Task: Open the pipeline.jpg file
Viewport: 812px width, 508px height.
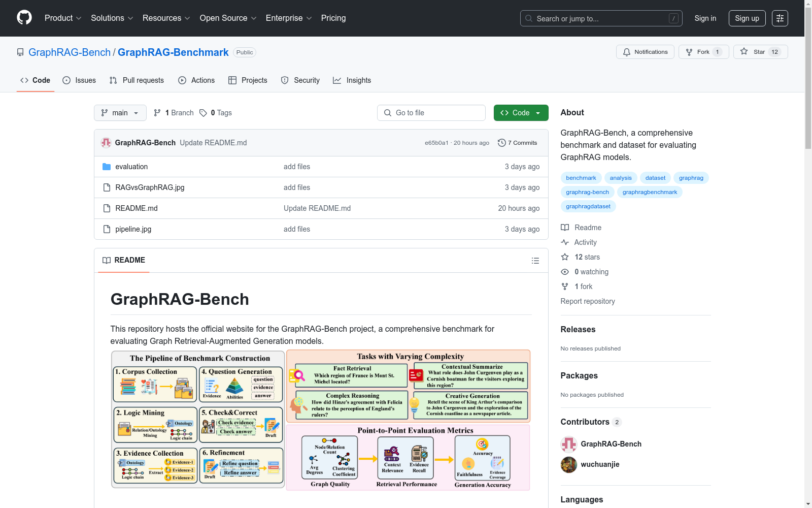Action: 133,229
